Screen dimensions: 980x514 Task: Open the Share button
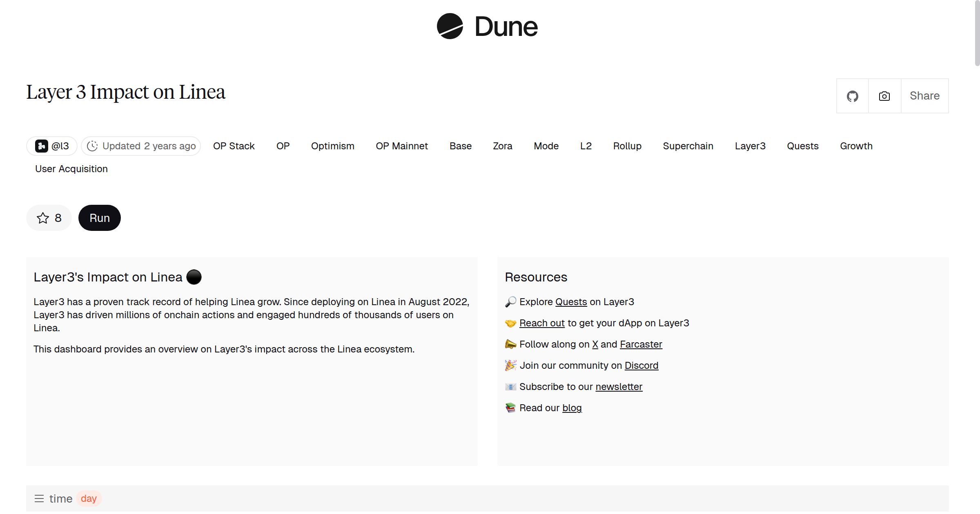pyautogui.click(x=924, y=96)
